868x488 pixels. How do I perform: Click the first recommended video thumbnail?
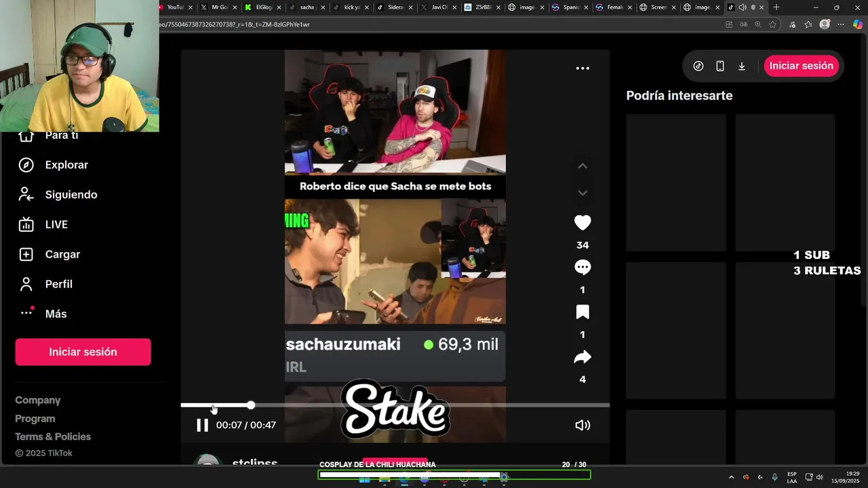coord(675,182)
